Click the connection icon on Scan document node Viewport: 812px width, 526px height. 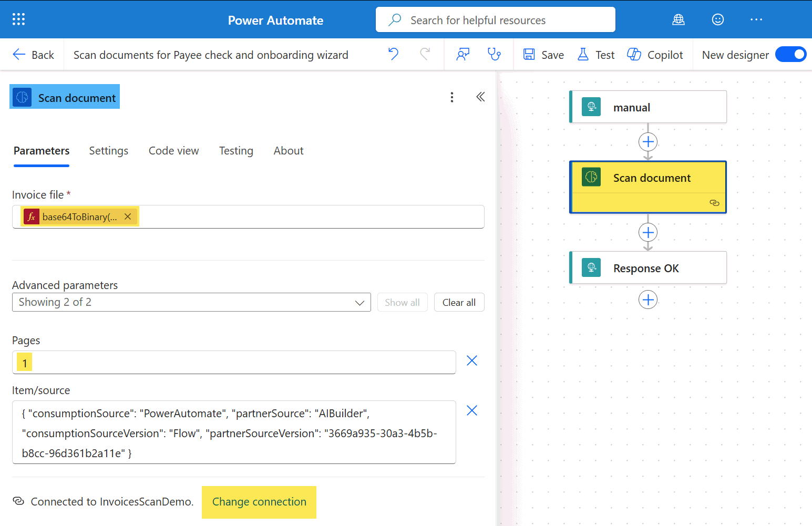[x=714, y=203]
